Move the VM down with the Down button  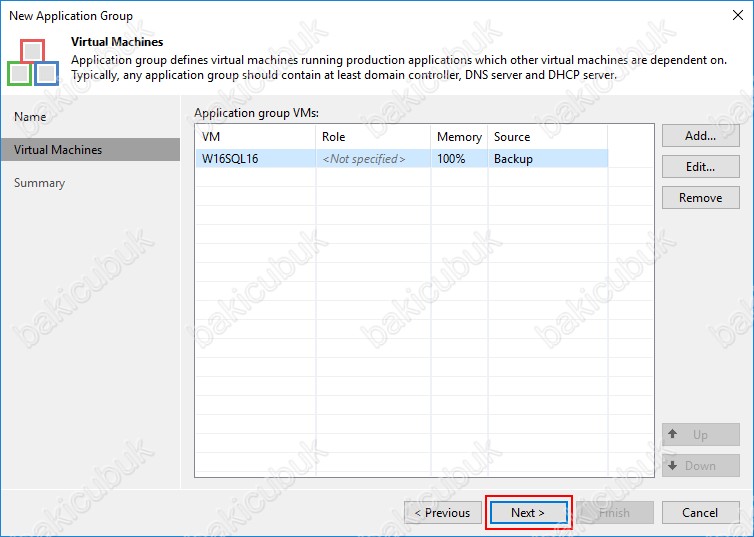[x=700, y=465]
